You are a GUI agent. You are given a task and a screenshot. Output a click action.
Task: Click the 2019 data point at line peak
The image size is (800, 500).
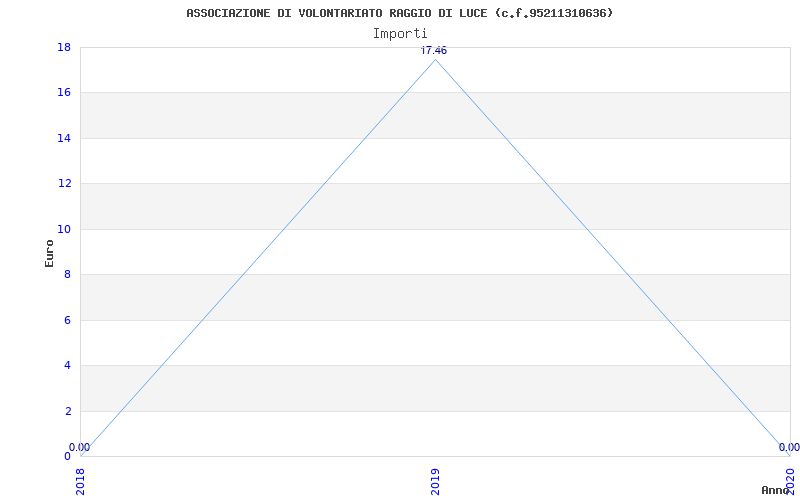point(435,60)
